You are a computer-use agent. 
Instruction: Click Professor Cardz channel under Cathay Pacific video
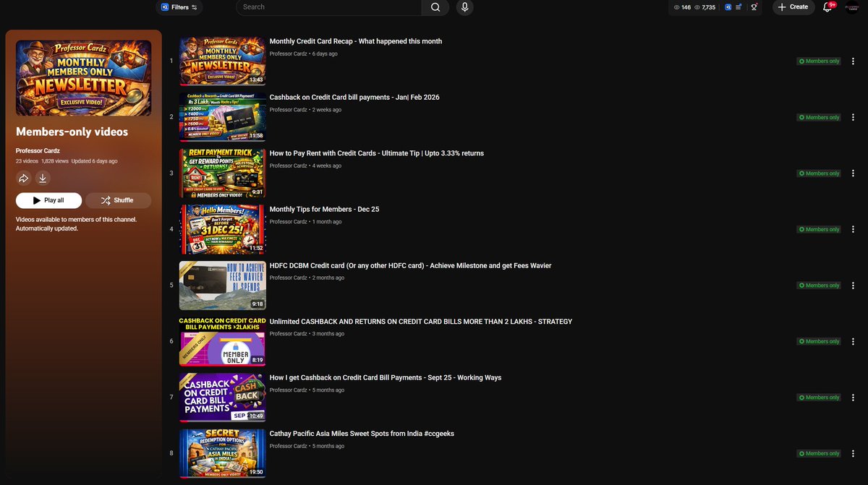click(289, 446)
